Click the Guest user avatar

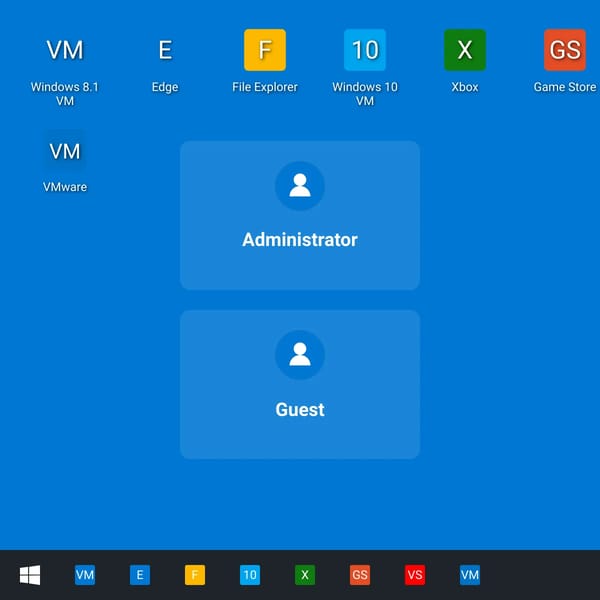pyautogui.click(x=300, y=355)
